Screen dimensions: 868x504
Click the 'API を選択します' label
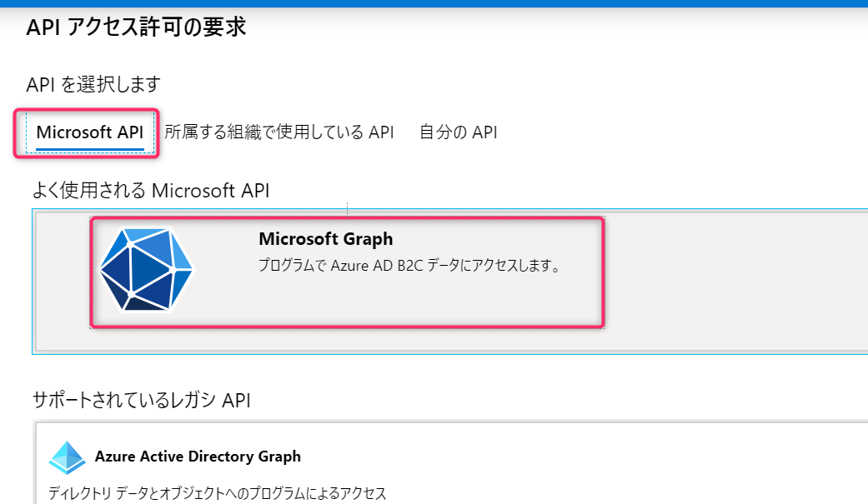pyautogui.click(x=93, y=85)
